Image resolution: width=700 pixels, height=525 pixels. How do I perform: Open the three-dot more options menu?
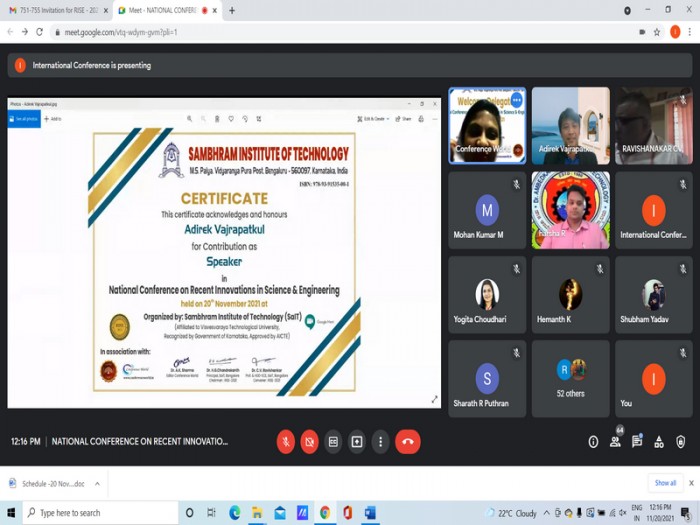coord(380,442)
